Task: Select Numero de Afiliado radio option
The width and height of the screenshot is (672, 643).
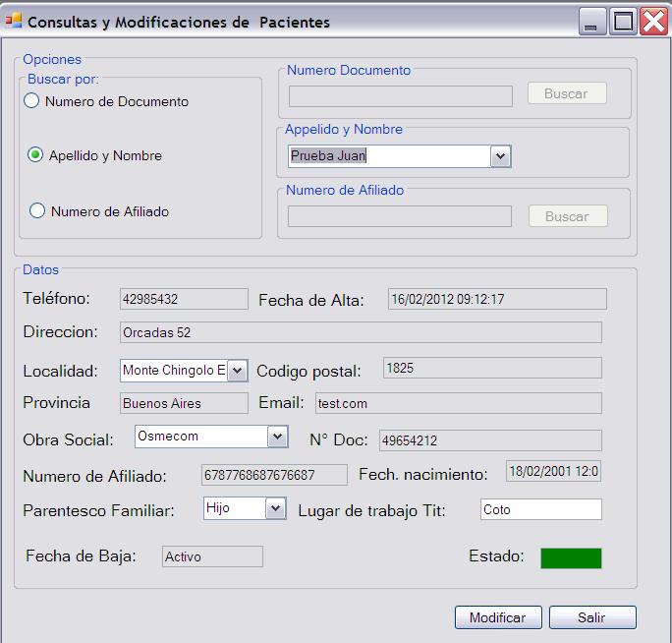Action: (37, 210)
